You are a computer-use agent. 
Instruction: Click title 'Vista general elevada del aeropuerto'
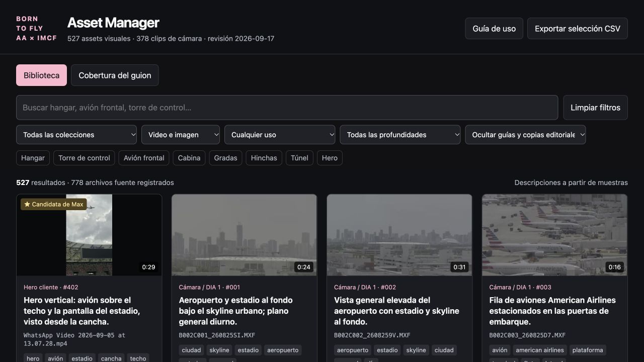[x=396, y=311]
